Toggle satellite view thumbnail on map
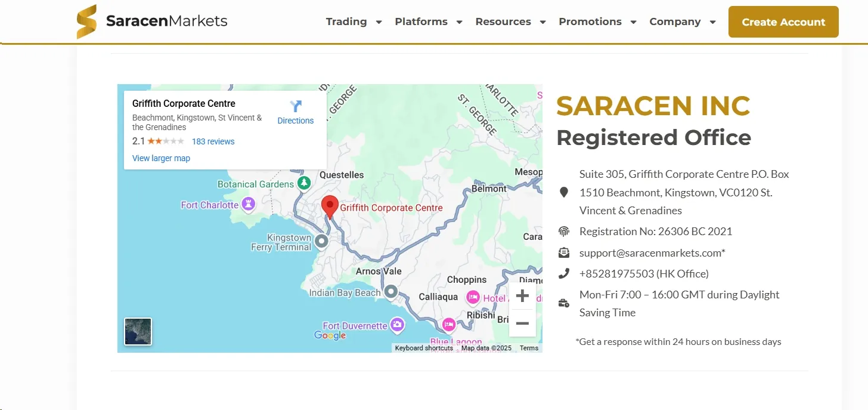Image resolution: width=868 pixels, height=410 pixels. coord(138,332)
